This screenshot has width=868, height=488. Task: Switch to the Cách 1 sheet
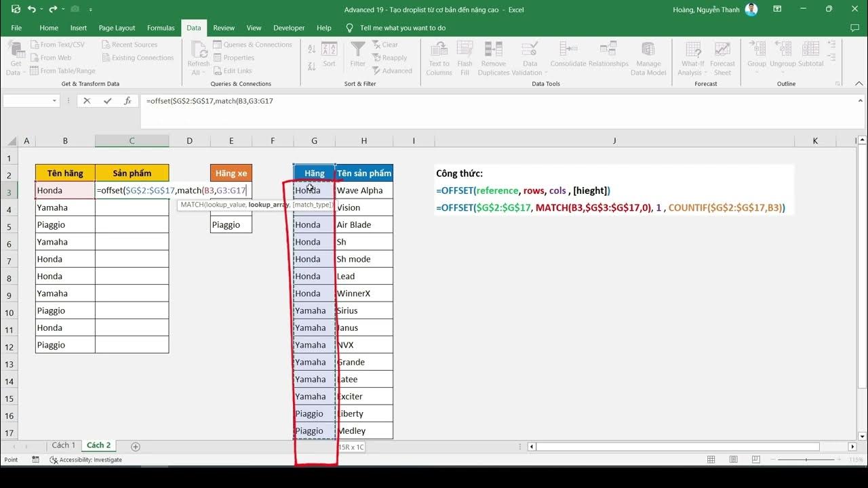point(64,445)
